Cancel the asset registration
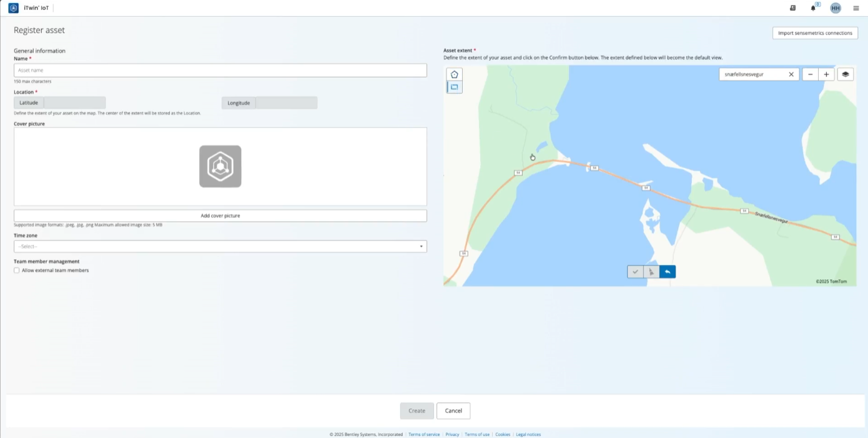The image size is (868, 438). tap(453, 411)
